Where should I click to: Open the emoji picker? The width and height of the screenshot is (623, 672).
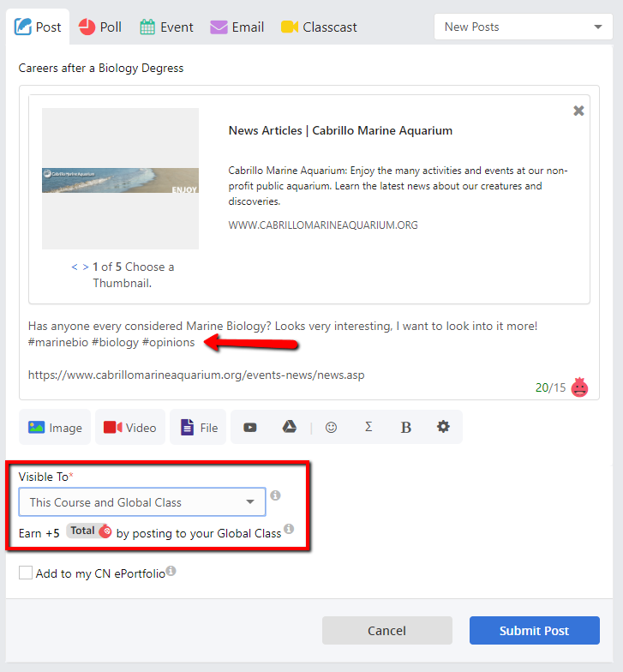(x=331, y=427)
